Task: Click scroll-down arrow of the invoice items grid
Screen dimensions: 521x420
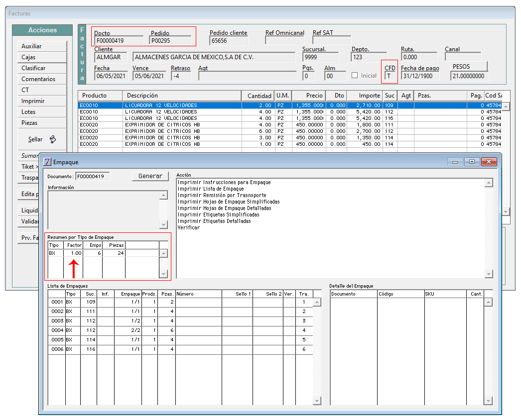Action: 506,211
